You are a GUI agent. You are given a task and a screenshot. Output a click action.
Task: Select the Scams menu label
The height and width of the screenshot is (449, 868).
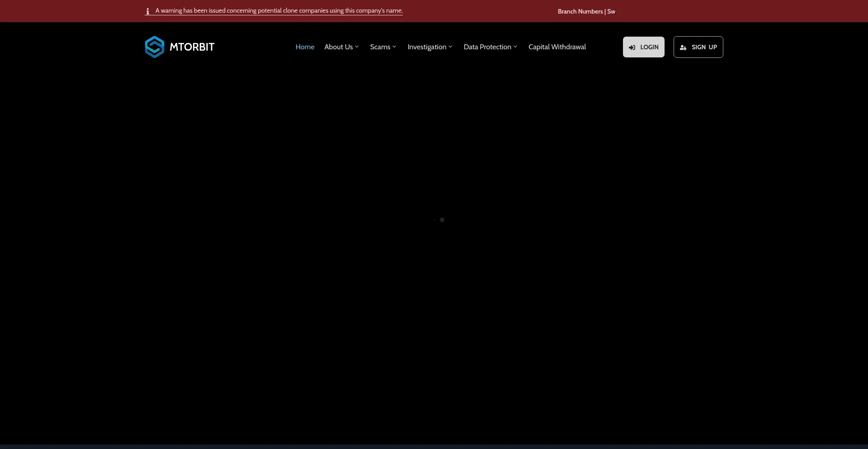point(380,47)
